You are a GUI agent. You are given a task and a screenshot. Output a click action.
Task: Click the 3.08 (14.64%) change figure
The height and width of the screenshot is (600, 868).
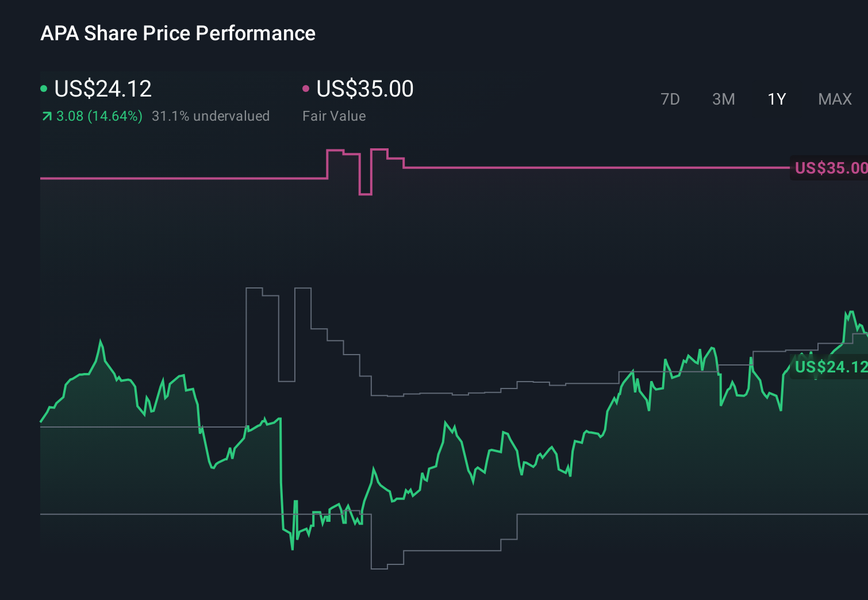tap(98, 116)
